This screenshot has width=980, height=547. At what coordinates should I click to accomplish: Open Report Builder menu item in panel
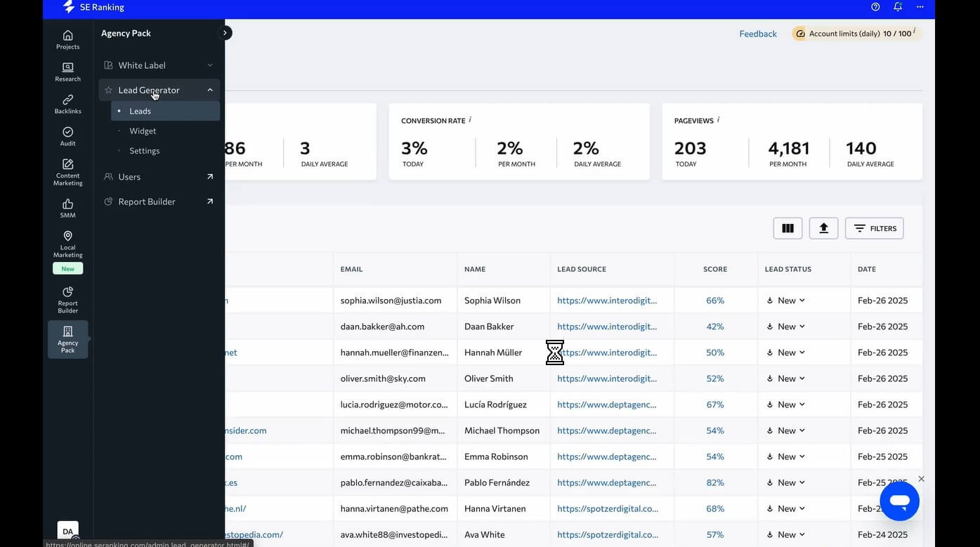pyautogui.click(x=159, y=202)
